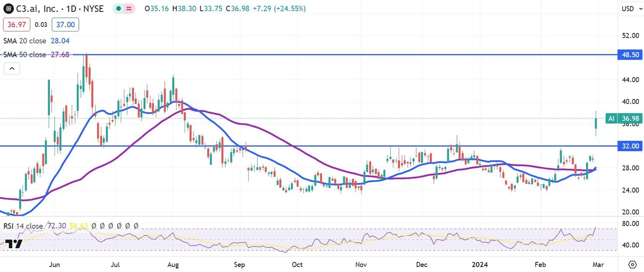Click the 37.00 buy price button

pyautogui.click(x=65, y=25)
